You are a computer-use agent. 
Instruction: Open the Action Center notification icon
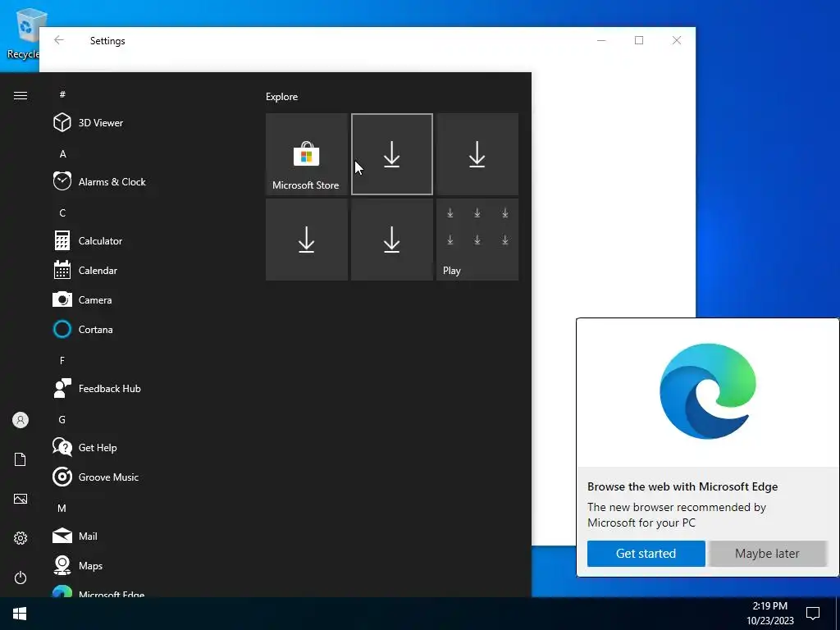pos(813,614)
